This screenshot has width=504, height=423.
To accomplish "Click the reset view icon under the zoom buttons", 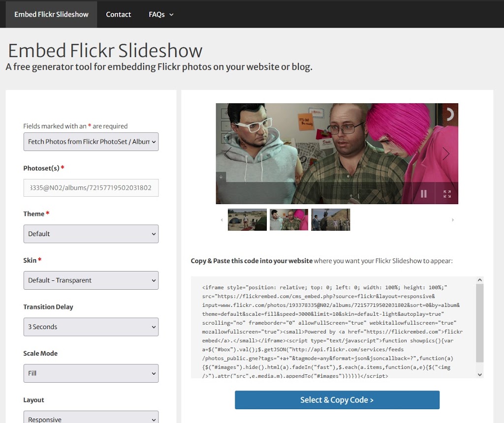I will click(x=226, y=138).
